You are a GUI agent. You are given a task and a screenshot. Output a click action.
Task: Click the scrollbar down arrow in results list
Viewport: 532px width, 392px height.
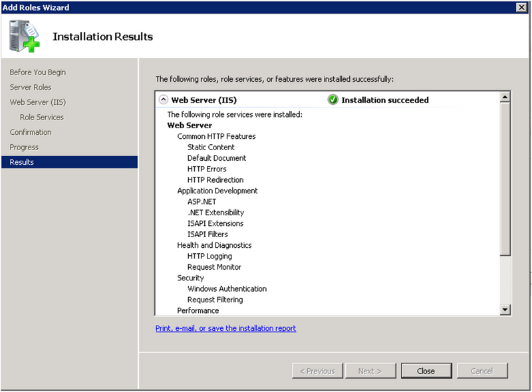click(x=504, y=309)
